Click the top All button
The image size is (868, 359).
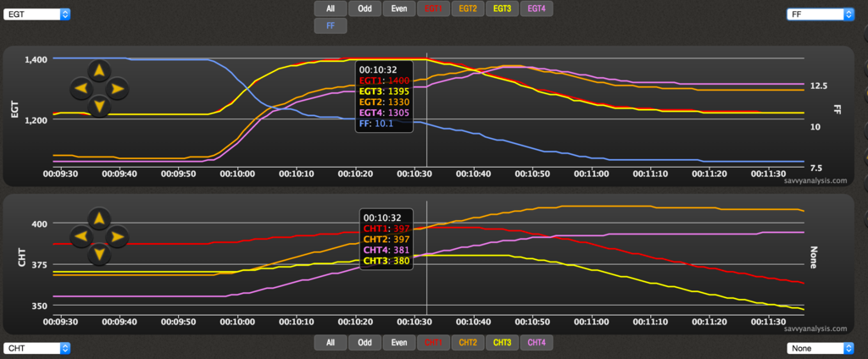click(331, 8)
